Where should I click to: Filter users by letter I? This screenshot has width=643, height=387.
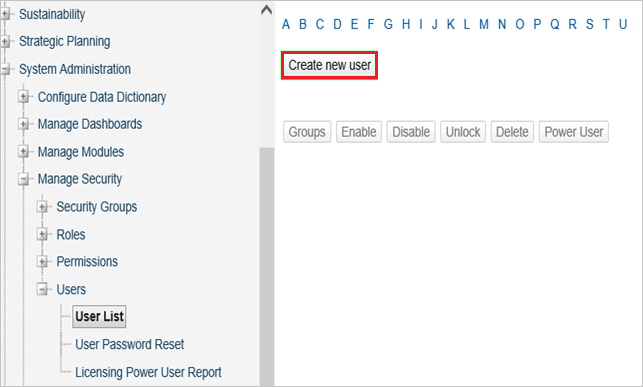(421, 25)
